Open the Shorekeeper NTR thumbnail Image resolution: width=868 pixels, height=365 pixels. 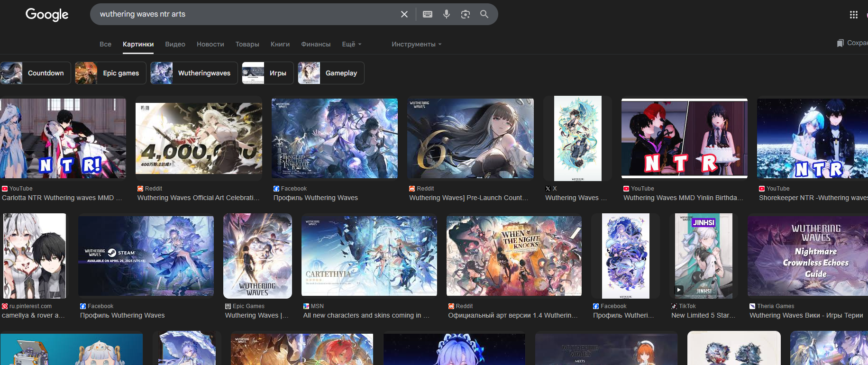(x=813, y=138)
